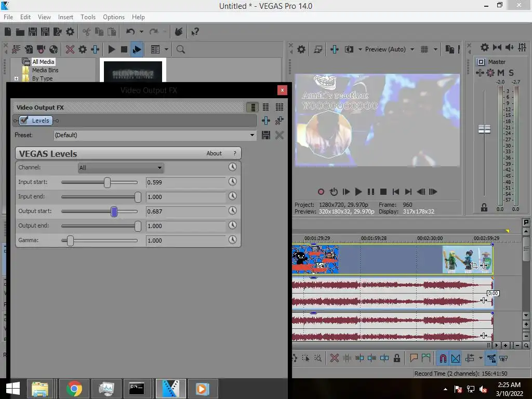Click the Gamma slider handle
This screenshot has width=532, height=399.
click(70, 241)
